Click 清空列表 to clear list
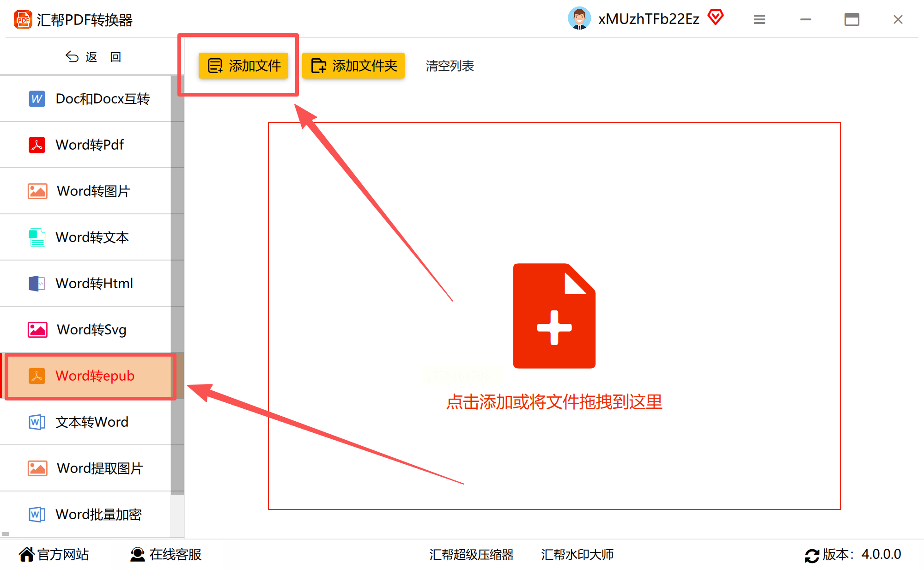Image resolution: width=924 pixels, height=570 pixels. pos(450,66)
